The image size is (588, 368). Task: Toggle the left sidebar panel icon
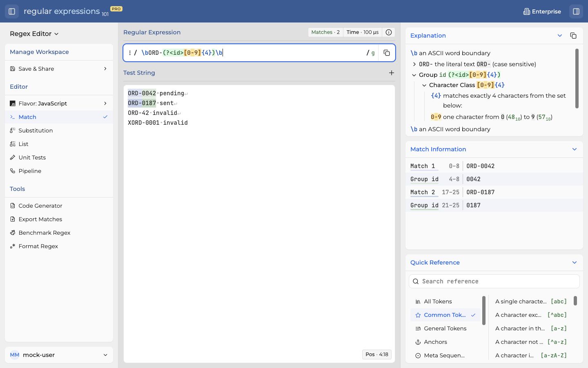click(x=12, y=11)
